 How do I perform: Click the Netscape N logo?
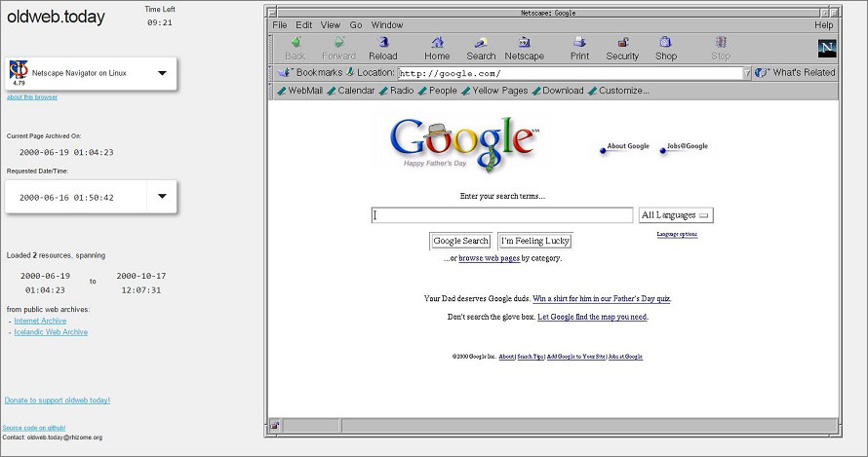coord(827,48)
